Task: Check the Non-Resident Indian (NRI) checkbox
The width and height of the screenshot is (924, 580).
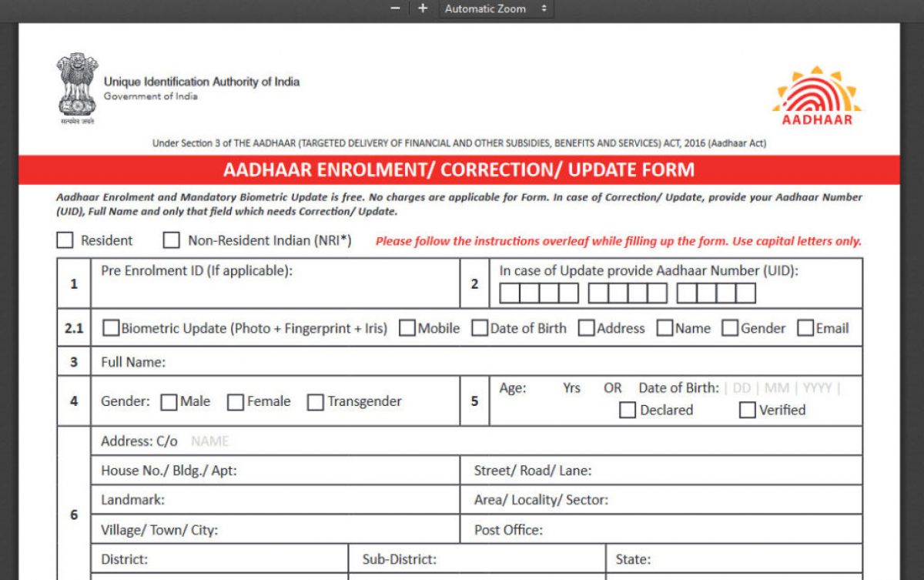Action: coord(170,240)
